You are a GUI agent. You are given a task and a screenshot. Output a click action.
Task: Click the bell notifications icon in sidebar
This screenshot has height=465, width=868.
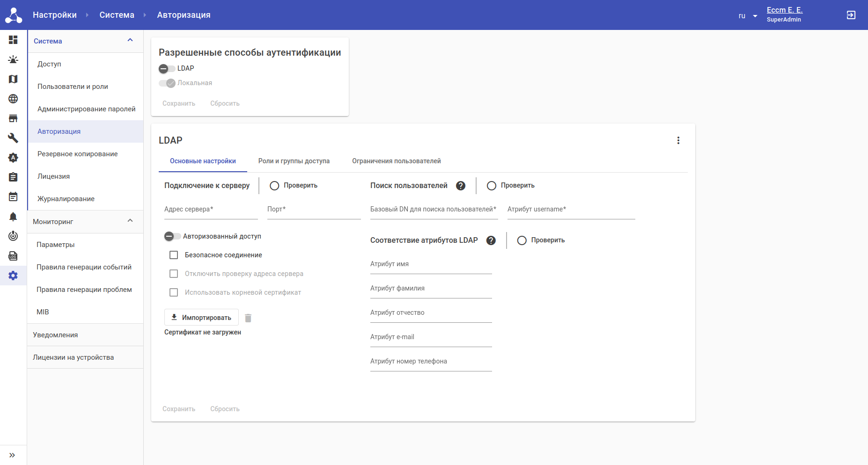pos(13,217)
